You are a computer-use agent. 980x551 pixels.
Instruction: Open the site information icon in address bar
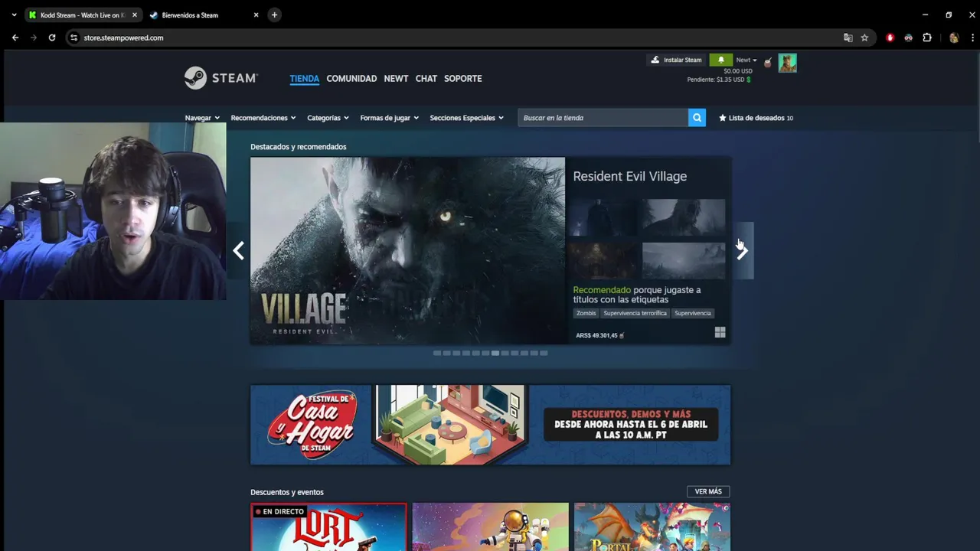pos(73,37)
